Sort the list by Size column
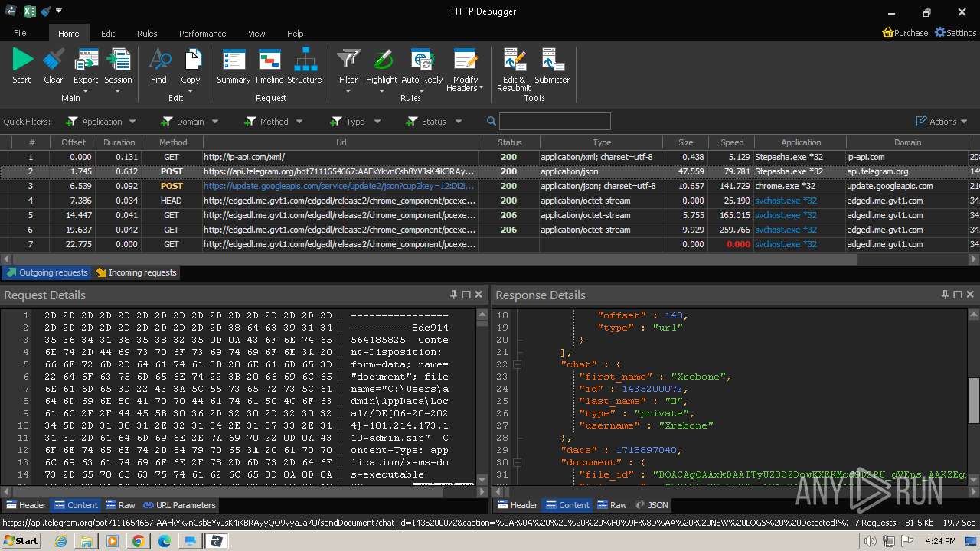Image resolution: width=980 pixels, height=551 pixels. [685, 142]
